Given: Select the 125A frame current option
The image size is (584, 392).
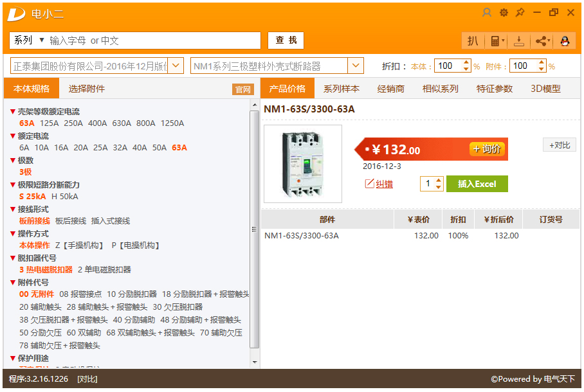Looking at the screenshot, I should tap(49, 123).
